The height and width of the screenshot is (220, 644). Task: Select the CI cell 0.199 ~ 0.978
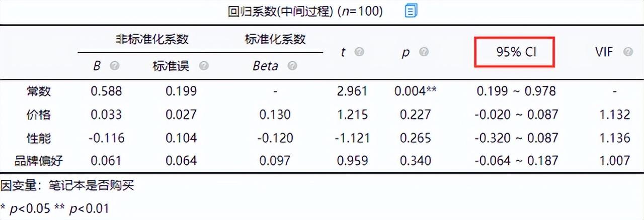[x=516, y=91]
